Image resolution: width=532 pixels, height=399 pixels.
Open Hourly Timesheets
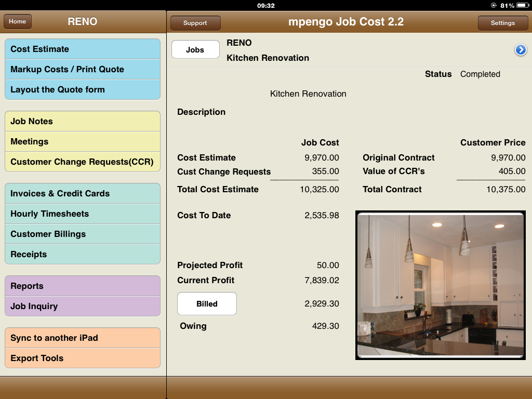(x=83, y=214)
